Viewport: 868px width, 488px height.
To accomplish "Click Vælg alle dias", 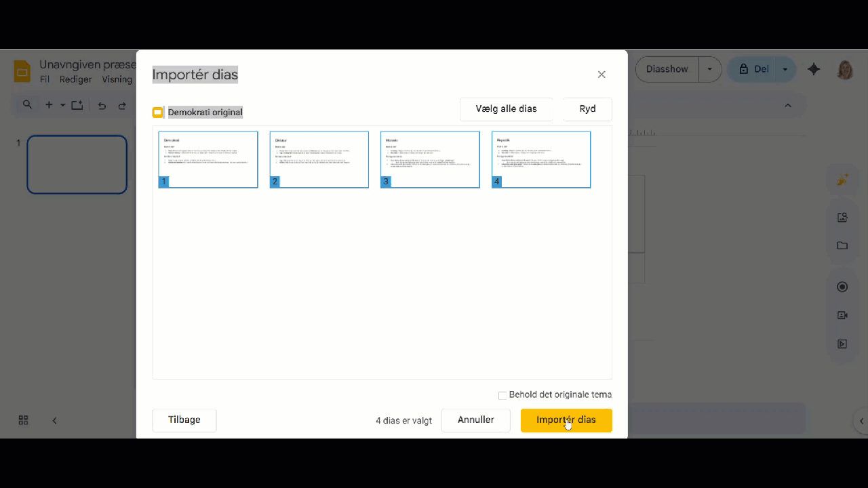I will (506, 109).
